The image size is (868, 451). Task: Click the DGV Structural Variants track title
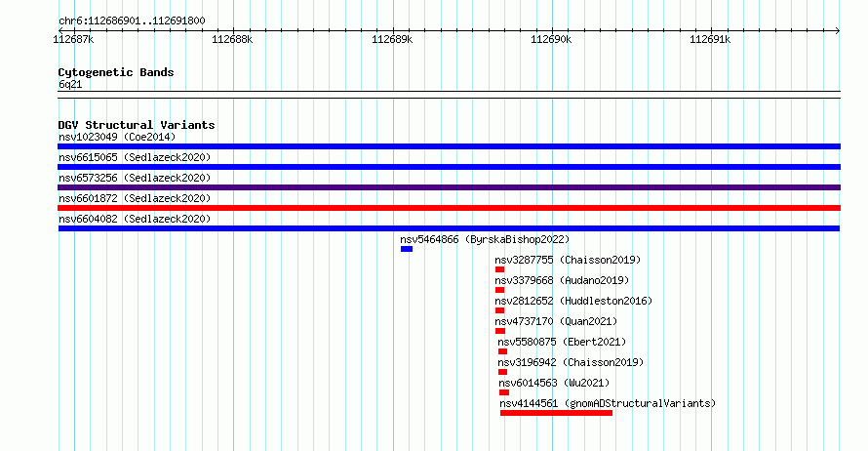[x=137, y=125]
